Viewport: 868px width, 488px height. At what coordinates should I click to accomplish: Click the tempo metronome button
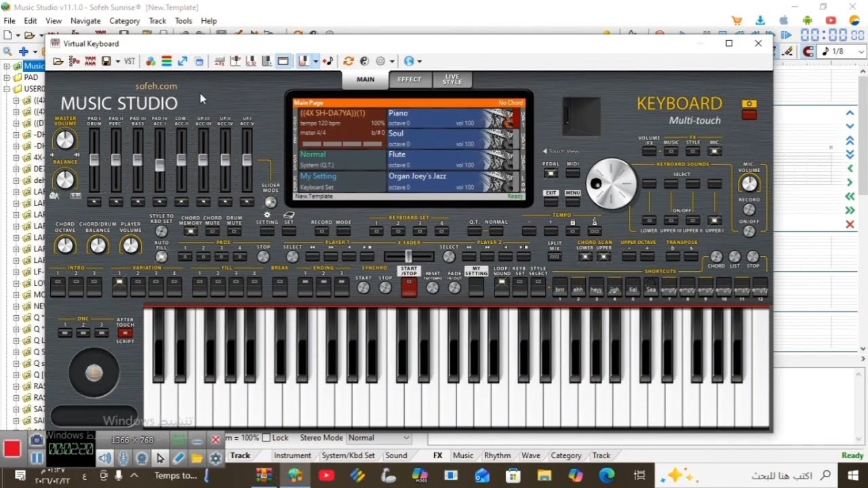click(x=595, y=231)
